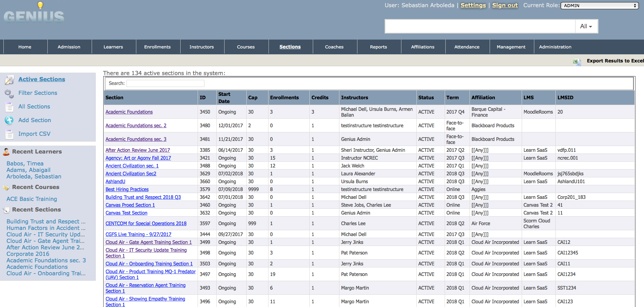Click the All Sections list icon
This screenshot has width=644, height=307.
tap(9, 107)
